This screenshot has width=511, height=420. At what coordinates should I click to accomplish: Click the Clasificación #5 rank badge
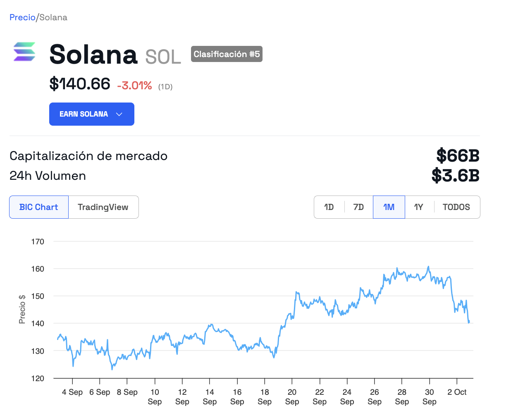[227, 54]
